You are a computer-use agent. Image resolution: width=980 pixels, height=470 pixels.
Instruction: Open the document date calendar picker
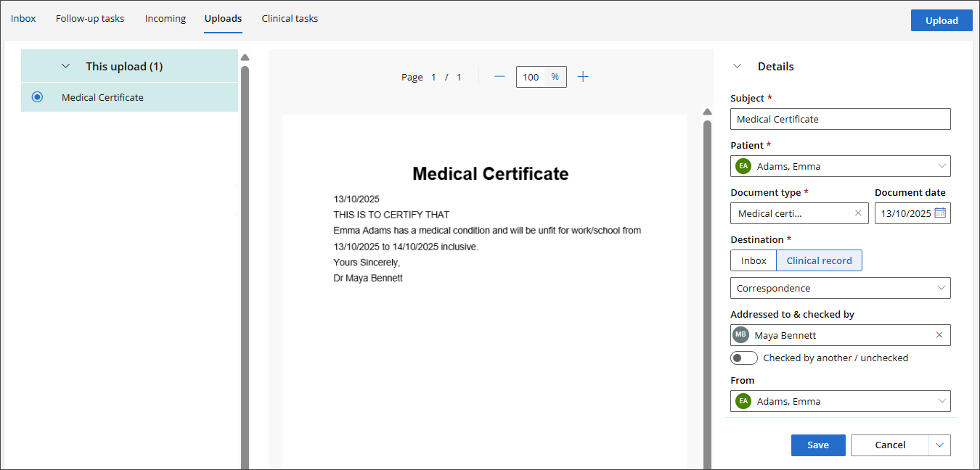coord(940,213)
